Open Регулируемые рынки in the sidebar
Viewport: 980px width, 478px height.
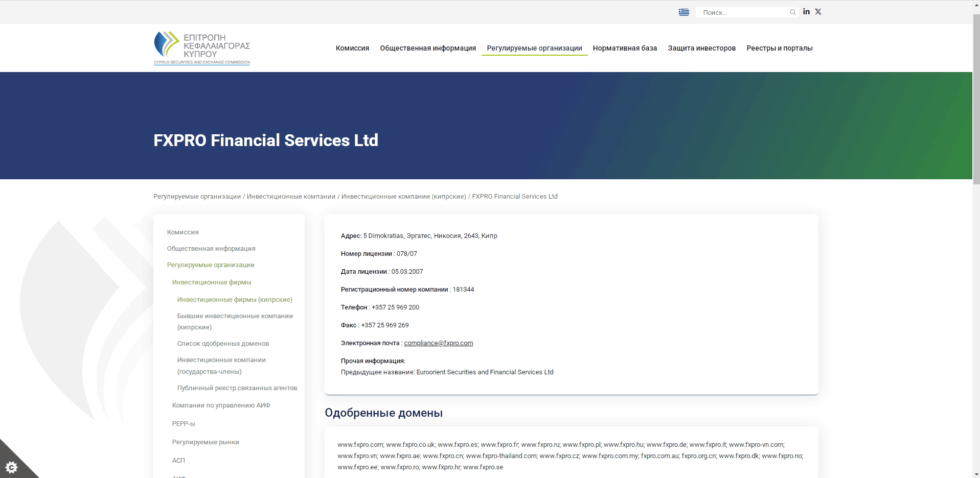coord(206,442)
